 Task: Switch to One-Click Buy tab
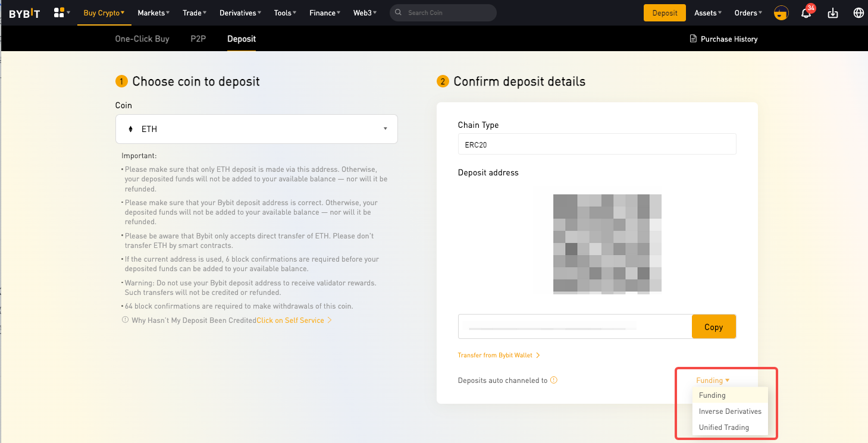tap(142, 39)
